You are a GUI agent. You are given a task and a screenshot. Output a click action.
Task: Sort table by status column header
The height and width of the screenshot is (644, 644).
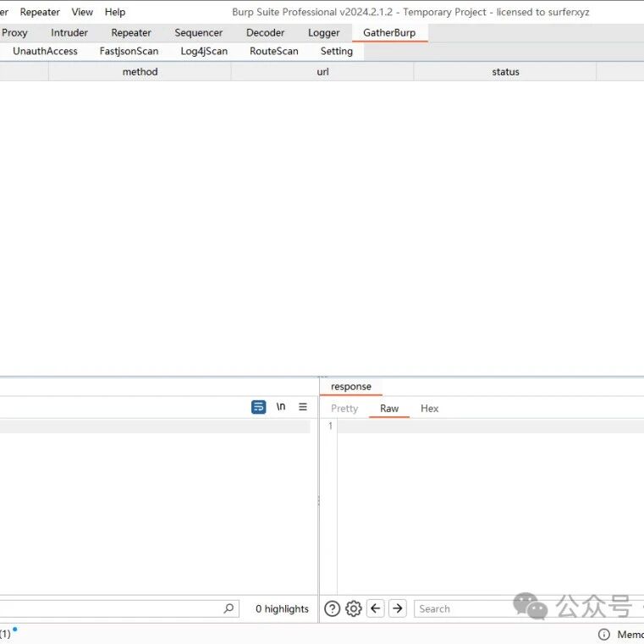tap(505, 72)
